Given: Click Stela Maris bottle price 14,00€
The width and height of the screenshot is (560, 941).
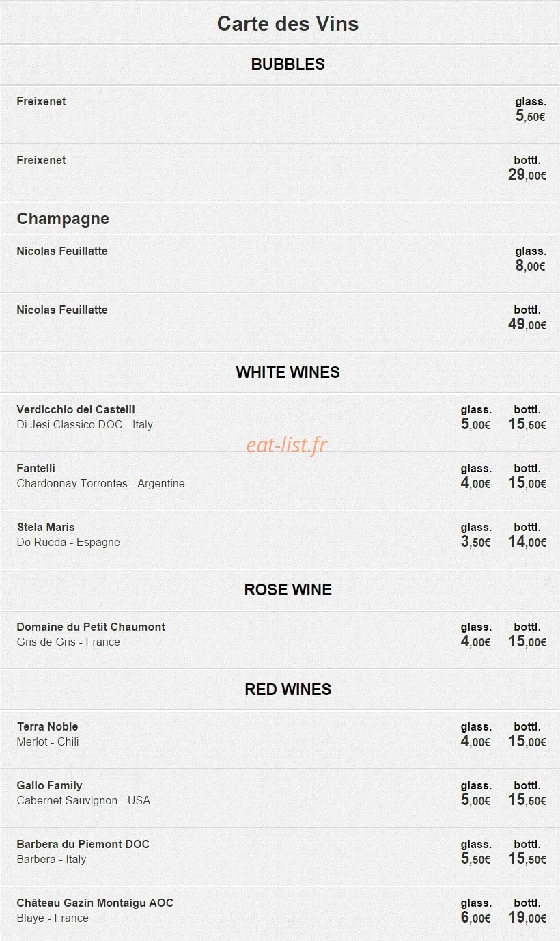Looking at the screenshot, I should [527, 542].
